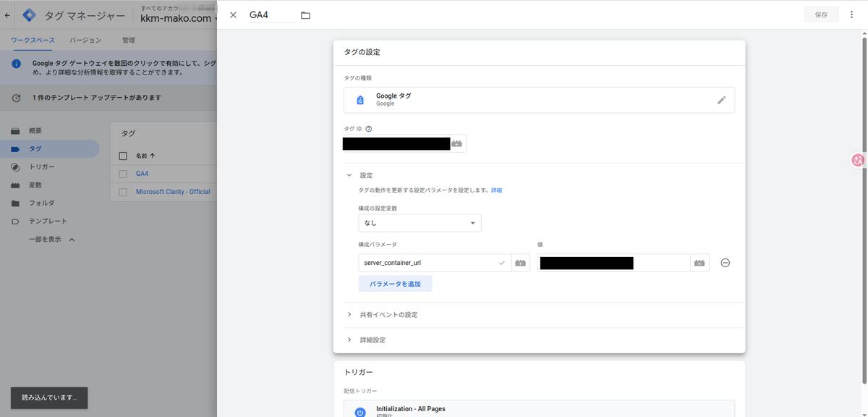The width and height of the screenshot is (868, 417).
Task: Collapse the 設定 section
Action: click(x=349, y=175)
